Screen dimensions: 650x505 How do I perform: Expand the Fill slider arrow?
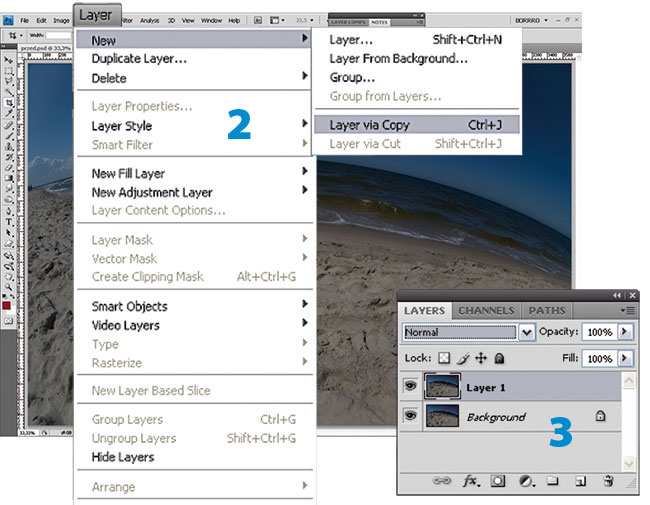coord(626,358)
